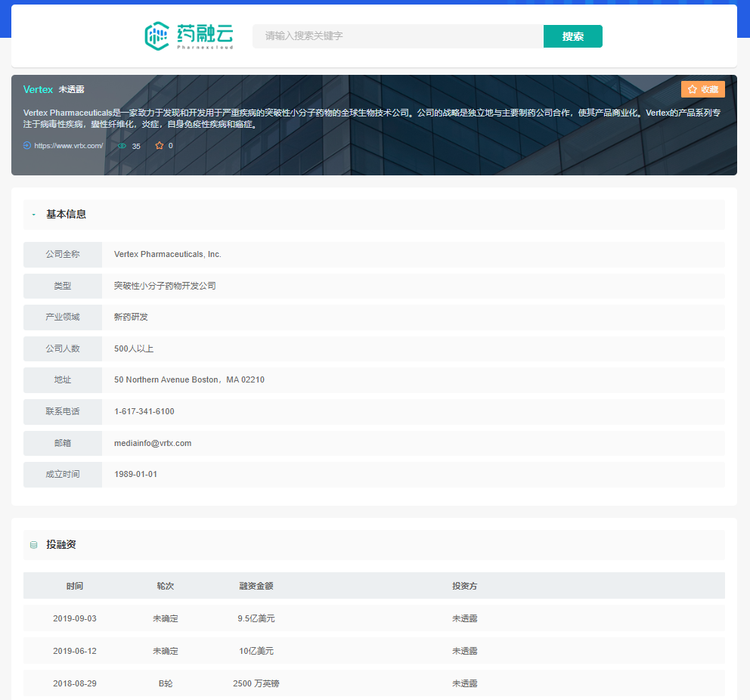750x700 pixels.
Task: Select the 10亿美元 financing amount
Action: pyautogui.click(x=256, y=651)
